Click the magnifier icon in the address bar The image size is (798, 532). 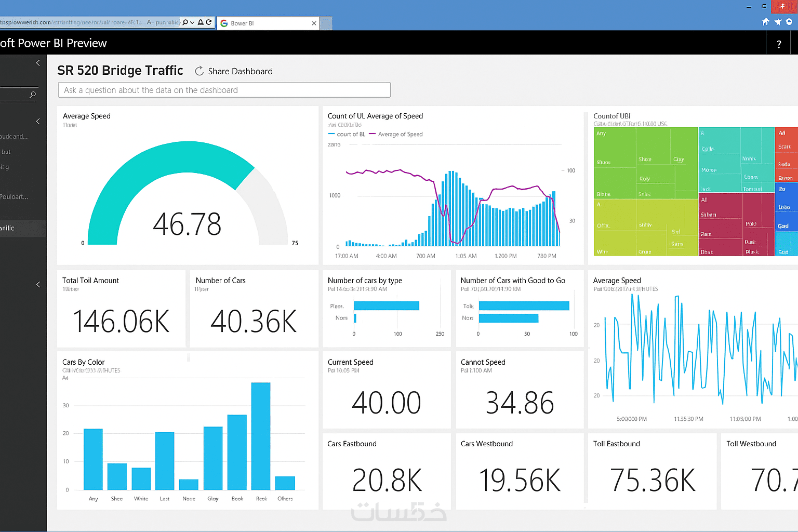coord(185,22)
